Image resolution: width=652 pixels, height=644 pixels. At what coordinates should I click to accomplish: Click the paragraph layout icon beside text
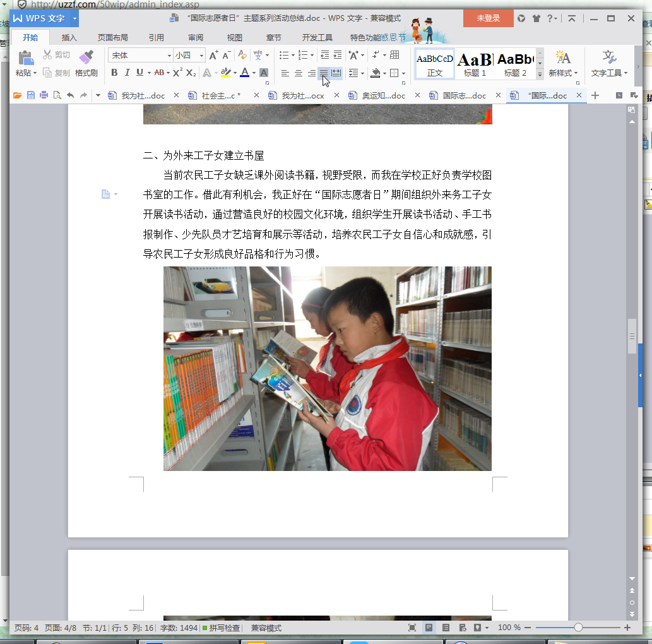click(105, 194)
